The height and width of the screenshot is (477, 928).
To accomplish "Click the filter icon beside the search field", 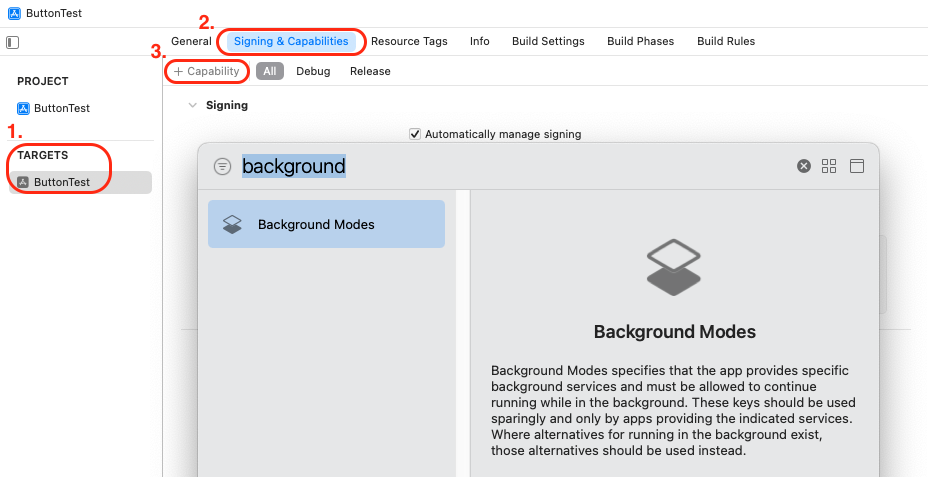I will coord(222,166).
